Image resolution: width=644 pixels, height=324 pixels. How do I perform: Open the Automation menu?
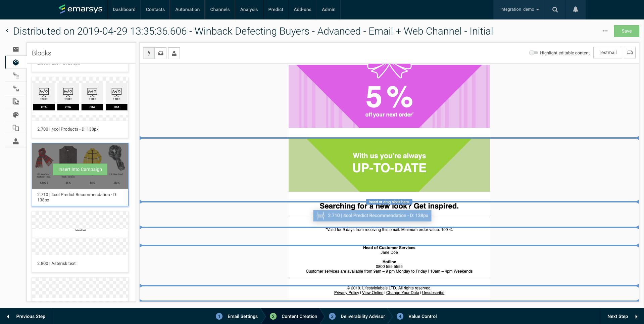click(x=187, y=9)
